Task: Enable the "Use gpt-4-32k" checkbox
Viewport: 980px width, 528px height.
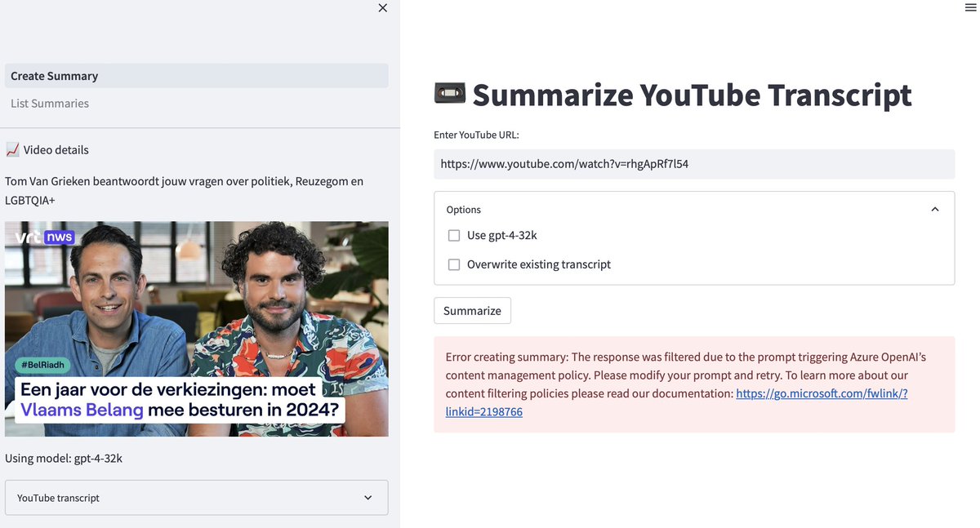Action: pos(454,235)
